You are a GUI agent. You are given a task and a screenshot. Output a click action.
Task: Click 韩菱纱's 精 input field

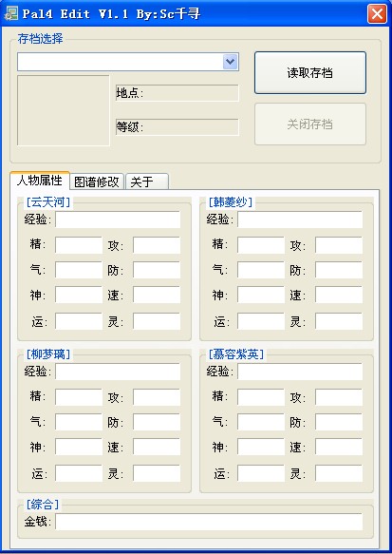point(261,245)
